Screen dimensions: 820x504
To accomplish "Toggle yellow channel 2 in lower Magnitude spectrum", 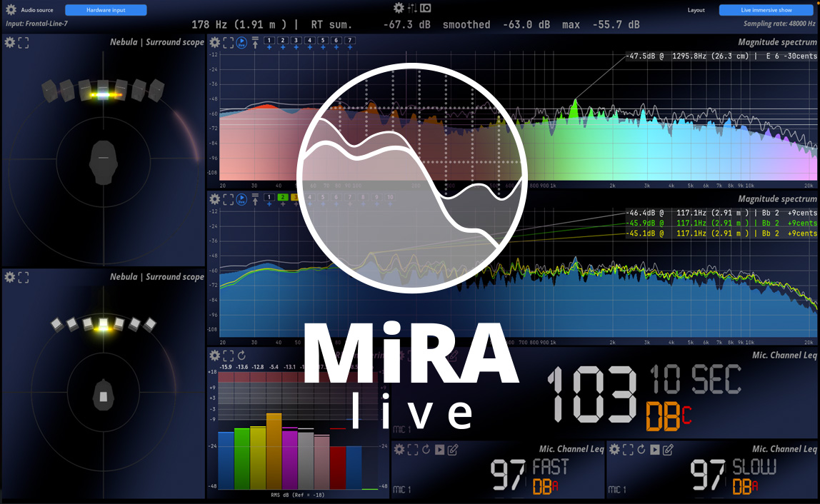I will [x=282, y=198].
